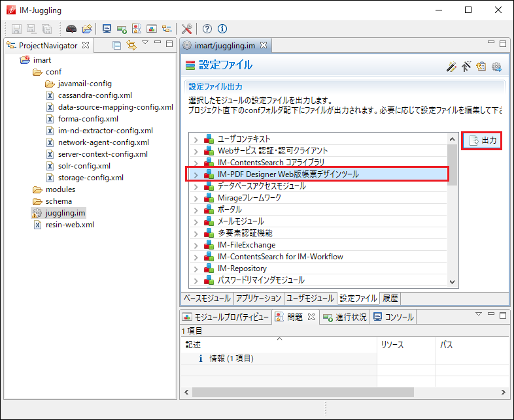
Task: Open the ProjectNavigator view menu arrow
Action: pos(146,42)
